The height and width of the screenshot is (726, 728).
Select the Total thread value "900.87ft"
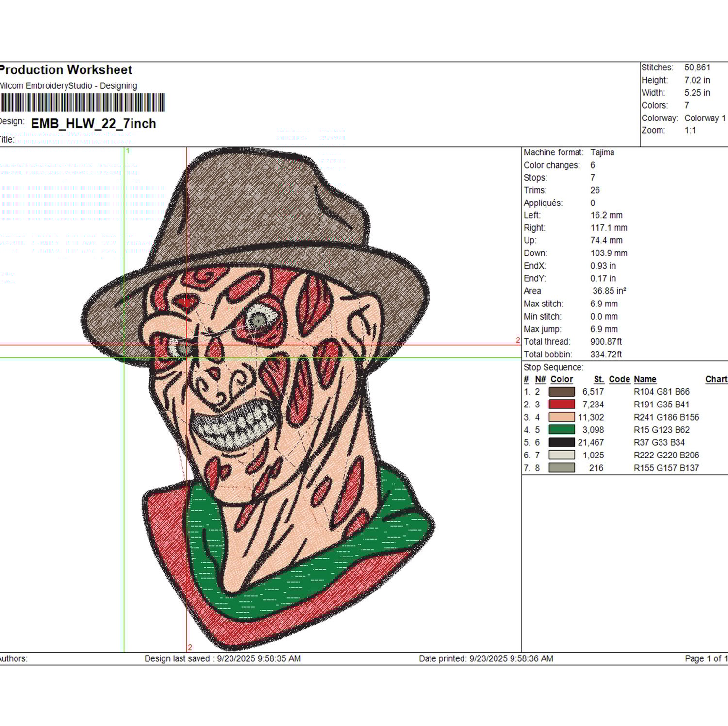606,341
